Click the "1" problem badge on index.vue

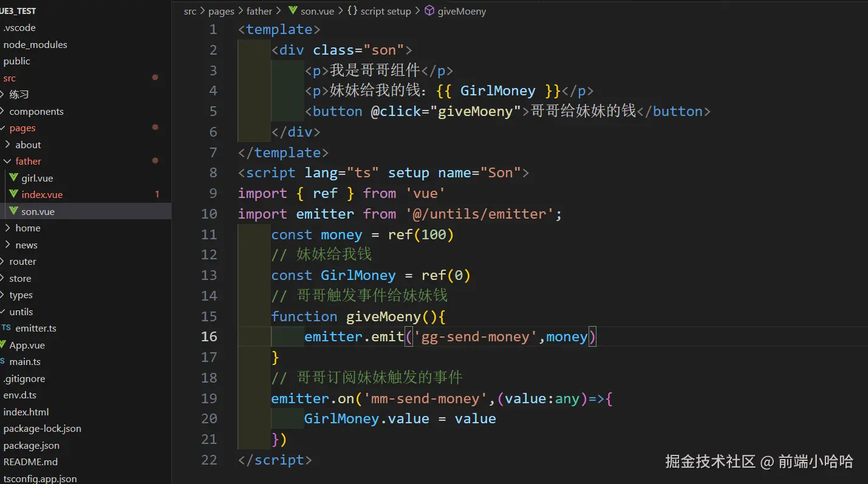click(157, 194)
